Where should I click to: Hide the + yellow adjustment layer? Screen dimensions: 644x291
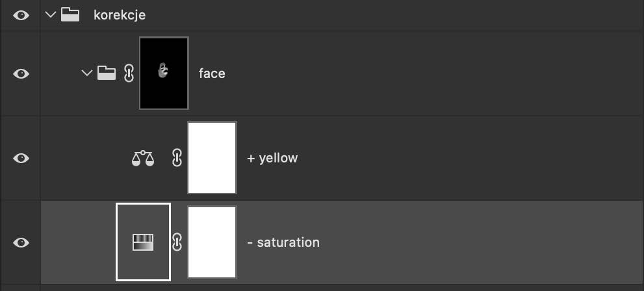(x=21, y=158)
